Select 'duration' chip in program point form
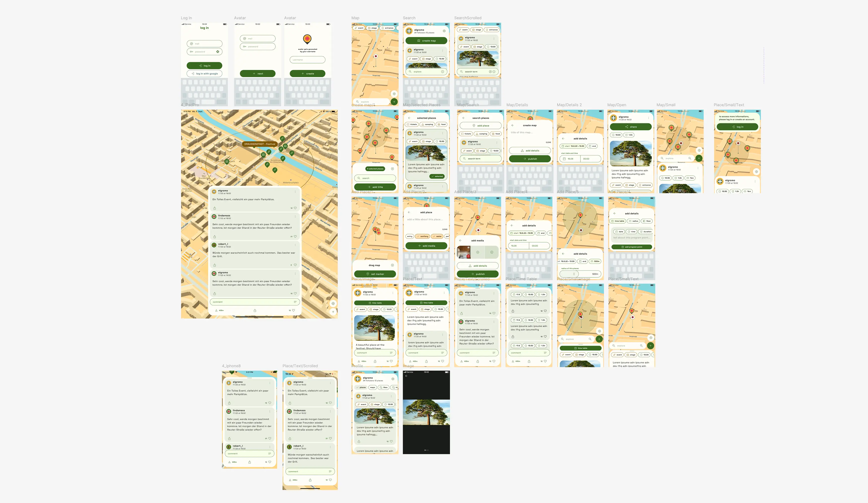This screenshot has width=868, height=503. click(645, 232)
